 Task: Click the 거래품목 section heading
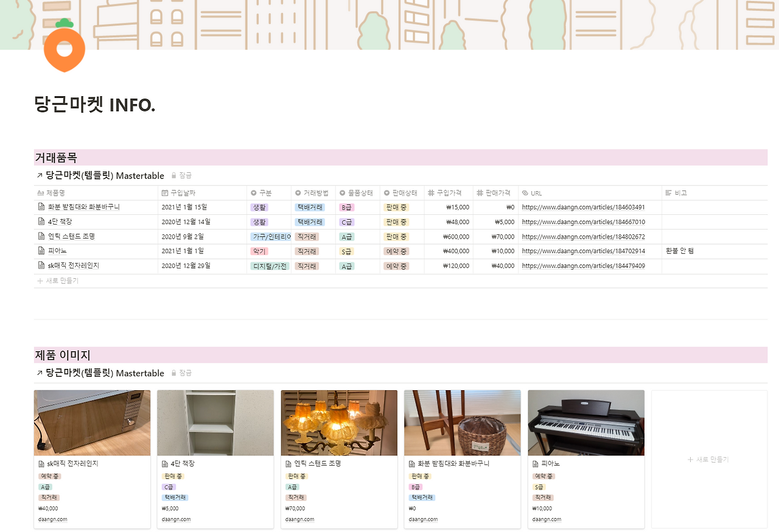tap(56, 158)
